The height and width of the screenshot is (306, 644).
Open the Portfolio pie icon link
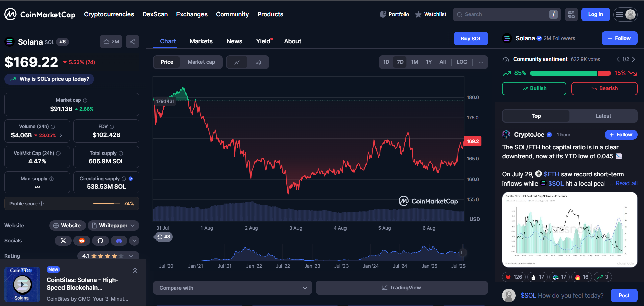394,14
